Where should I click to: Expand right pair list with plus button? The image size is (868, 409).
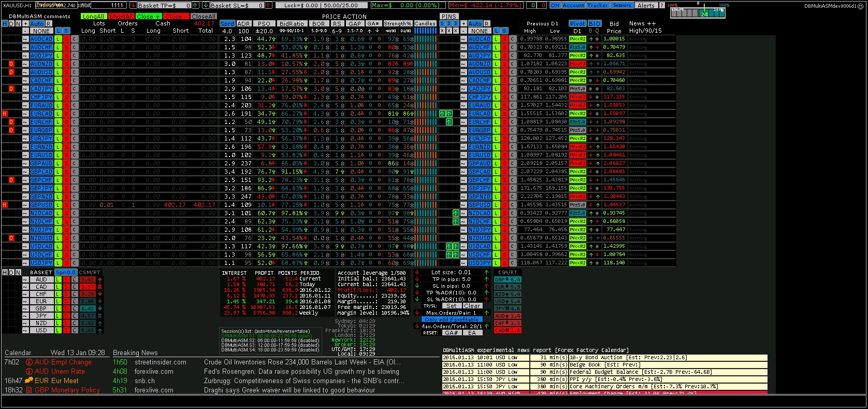coord(463,24)
